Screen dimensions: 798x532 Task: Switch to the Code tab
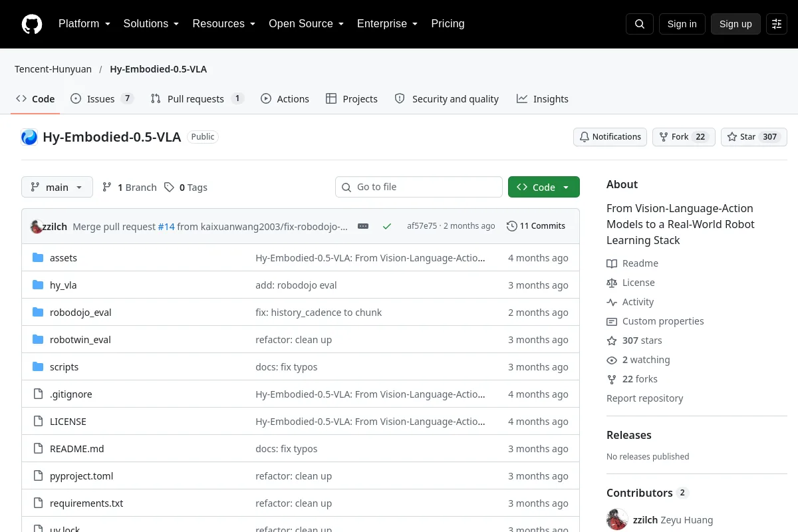coord(36,98)
